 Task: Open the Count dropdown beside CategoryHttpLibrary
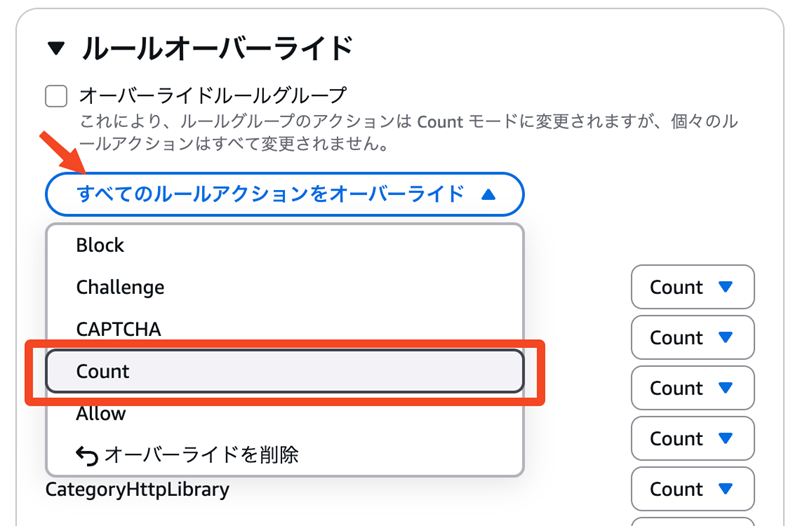[692, 489]
